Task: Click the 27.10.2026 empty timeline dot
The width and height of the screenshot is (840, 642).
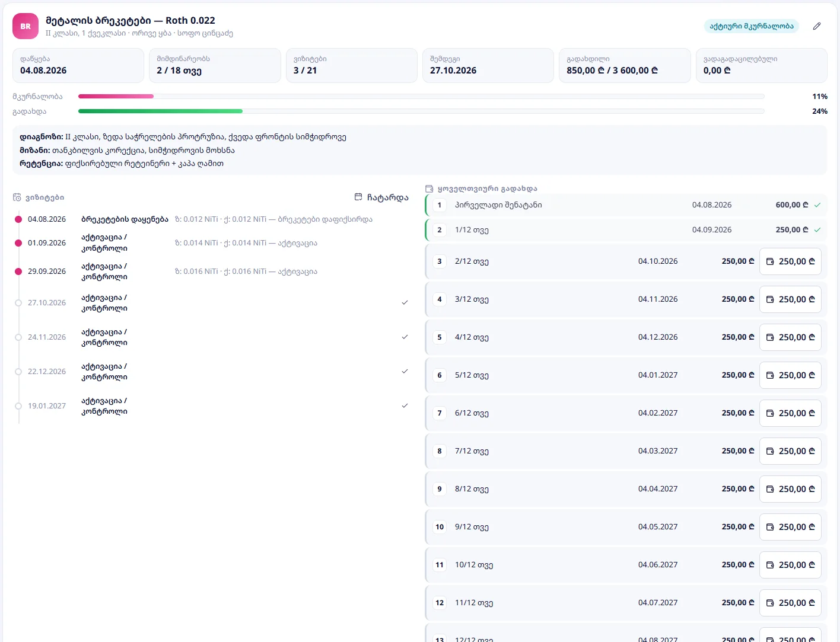Action: click(x=18, y=303)
